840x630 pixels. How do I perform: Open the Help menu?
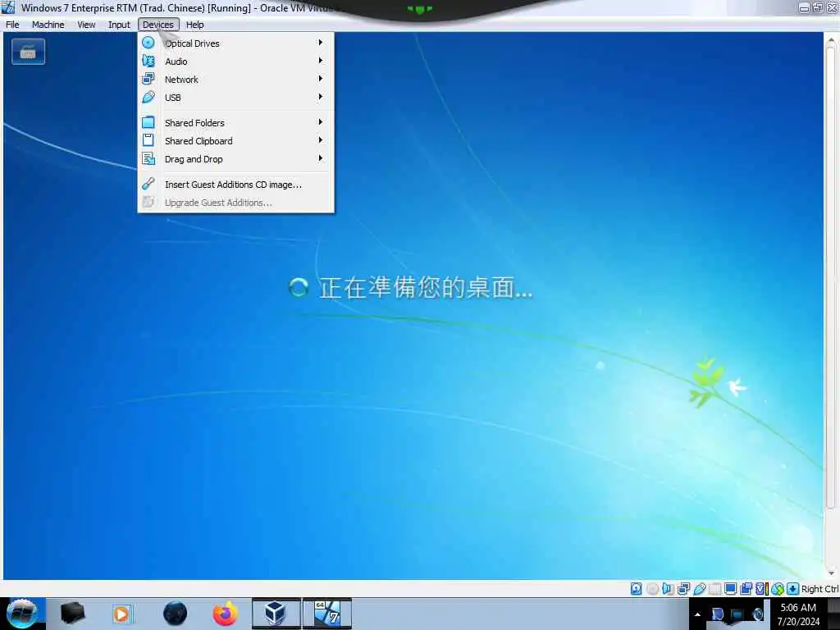(195, 25)
